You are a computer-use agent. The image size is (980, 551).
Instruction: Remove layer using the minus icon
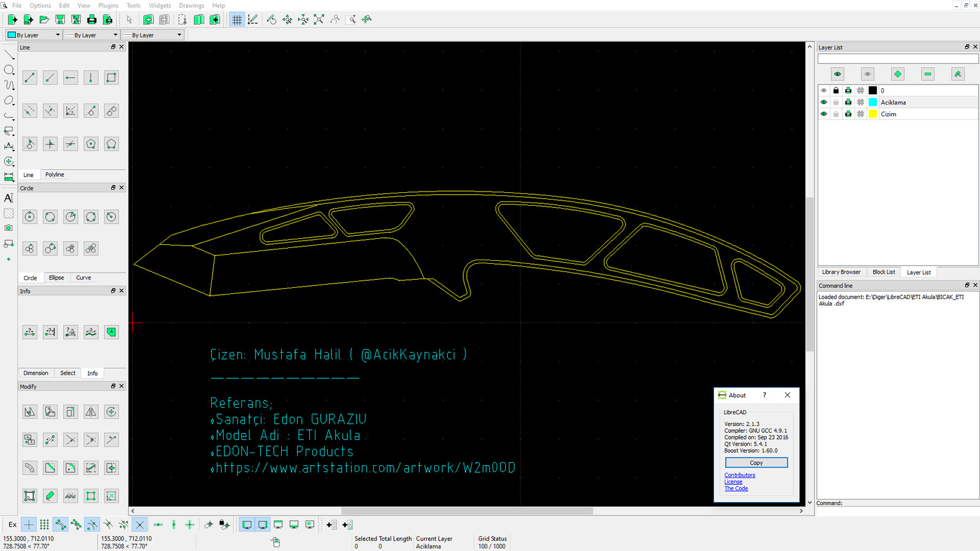[x=927, y=74]
